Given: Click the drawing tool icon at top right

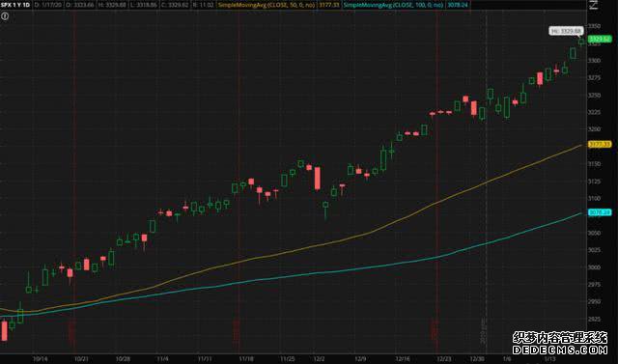Looking at the screenshot, I should pyautogui.click(x=594, y=5).
